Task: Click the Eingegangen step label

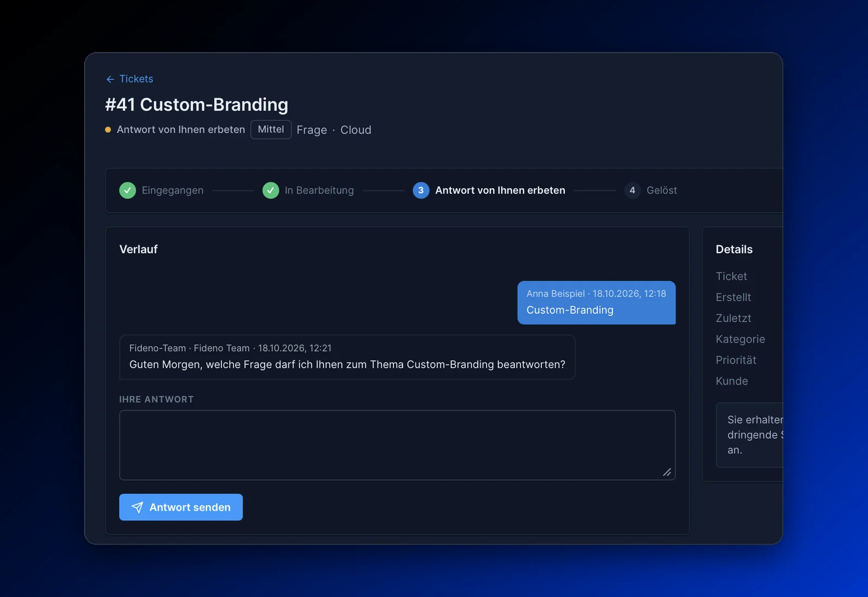Action: click(173, 190)
